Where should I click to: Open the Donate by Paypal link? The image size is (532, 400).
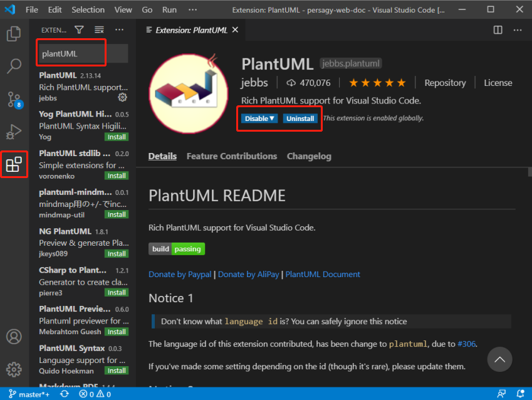coord(180,274)
